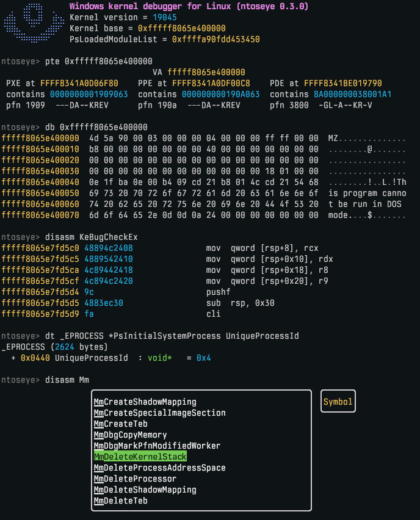Image resolution: width=420 pixels, height=520 pixels.
Task: Click the kernel base address 0xfffff8065e400000
Action: point(182,28)
